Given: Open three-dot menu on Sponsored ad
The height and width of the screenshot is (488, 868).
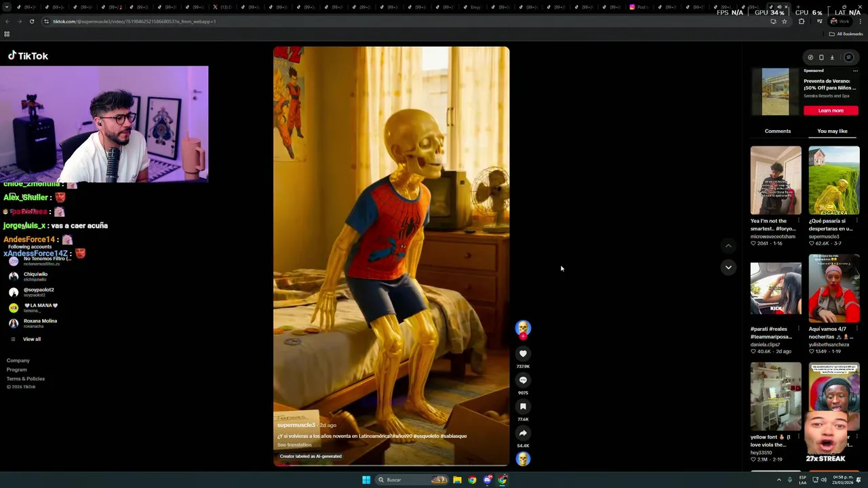Looking at the screenshot, I should (x=855, y=70).
